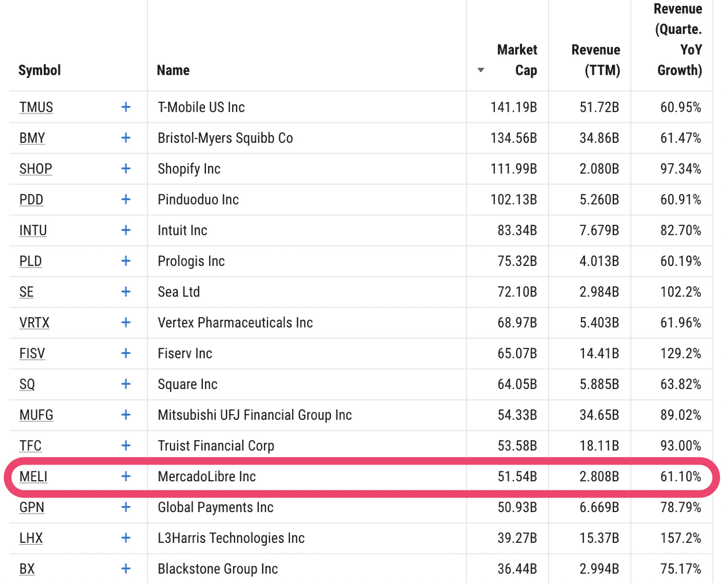The image size is (728, 583).
Task: Add PDD via its plus icon
Action: point(126,199)
